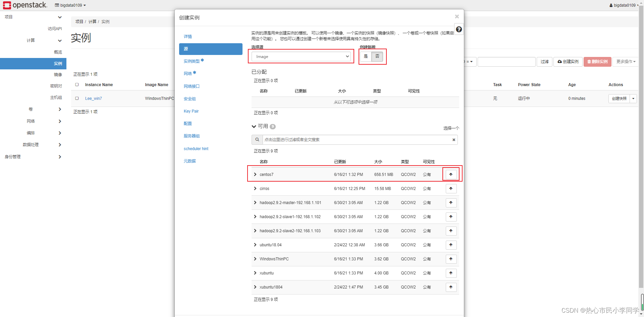Allocate WindowsThinPC image with up arrow

tap(451, 259)
